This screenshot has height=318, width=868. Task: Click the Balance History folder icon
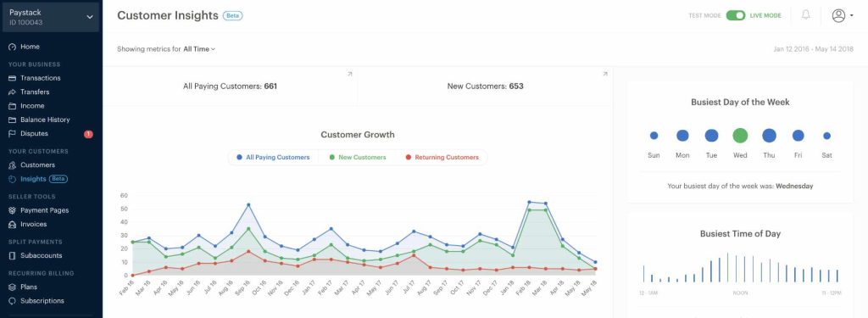pyautogui.click(x=12, y=120)
